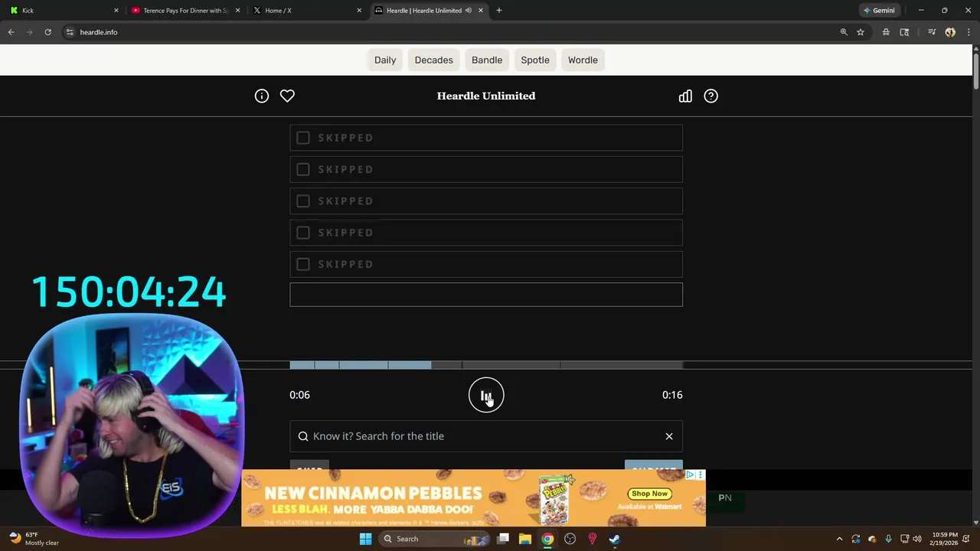Open the Wordle game mode
The image size is (980, 551).
coord(583,60)
